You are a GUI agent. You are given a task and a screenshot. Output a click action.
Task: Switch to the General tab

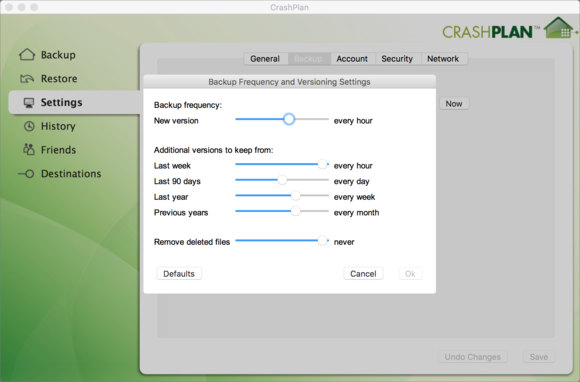(265, 59)
